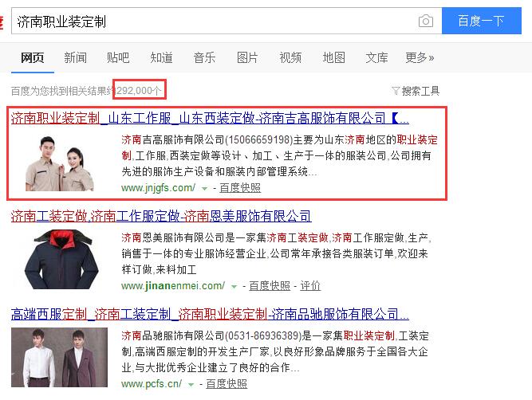The width and height of the screenshot is (532, 400).
Task: Click the navy jacket thumbnail image
Action: (x=61, y=260)
